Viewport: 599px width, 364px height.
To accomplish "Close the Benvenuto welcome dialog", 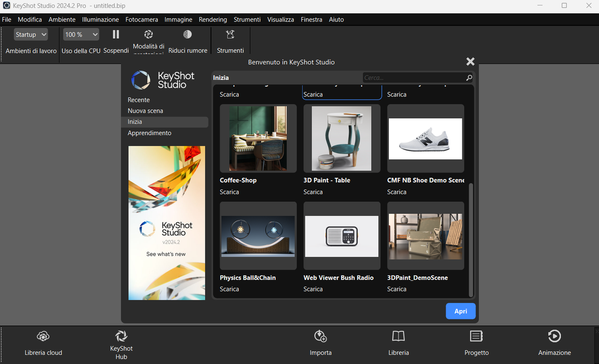I will [470, 61].
